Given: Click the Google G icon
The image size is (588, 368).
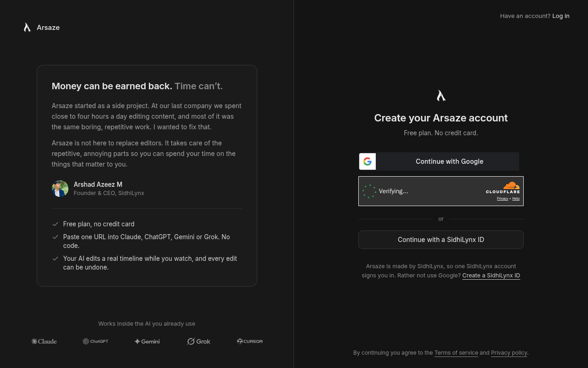Looking at the screenshot, I should pos(367,161).
